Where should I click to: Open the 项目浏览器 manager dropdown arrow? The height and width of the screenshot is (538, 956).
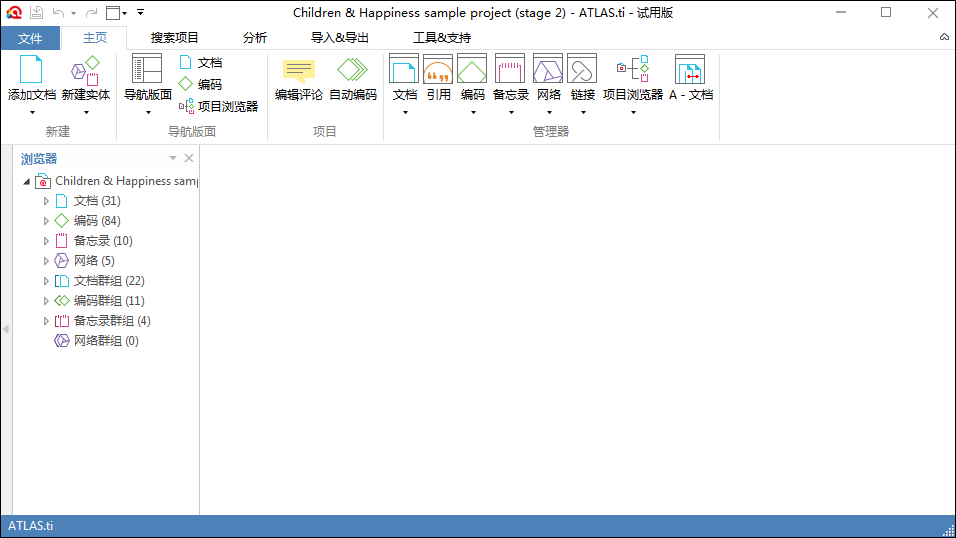coord(633,112)
